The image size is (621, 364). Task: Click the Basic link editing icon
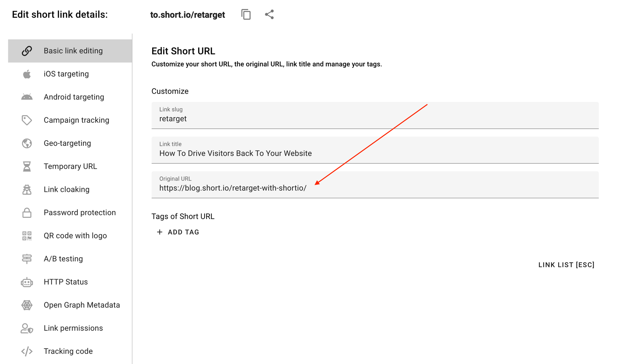coord(27,51)
